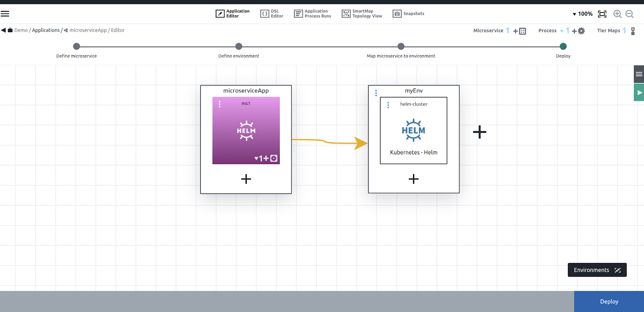Open helm-cluster options menu
The height and width of the screenshot is (312, 644).
(388, 105)
